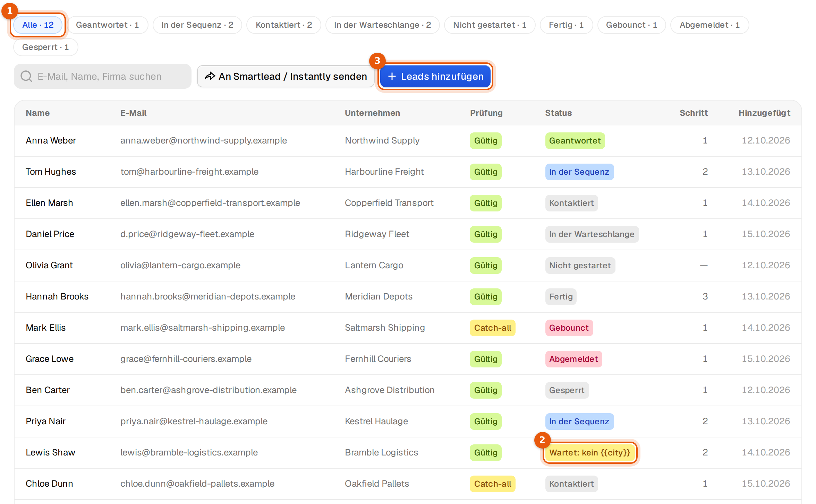Image resolution: width=816 pixels, height=504 pixels.
Task: Show In der Sequenz · 2 leads
Action: 197,25
